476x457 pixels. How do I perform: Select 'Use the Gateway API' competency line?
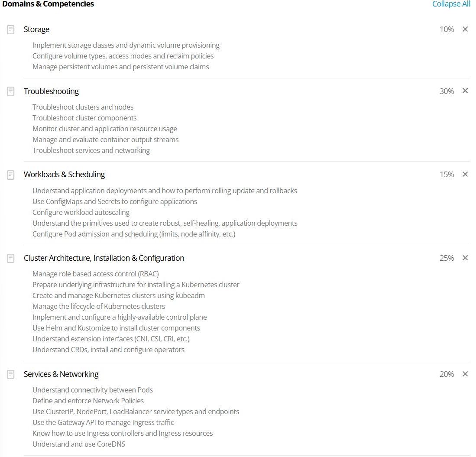[x=103, y=422]
